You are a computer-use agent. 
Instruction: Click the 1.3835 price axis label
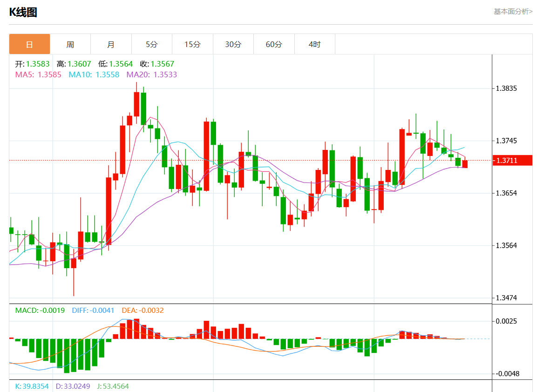(506, 88)
